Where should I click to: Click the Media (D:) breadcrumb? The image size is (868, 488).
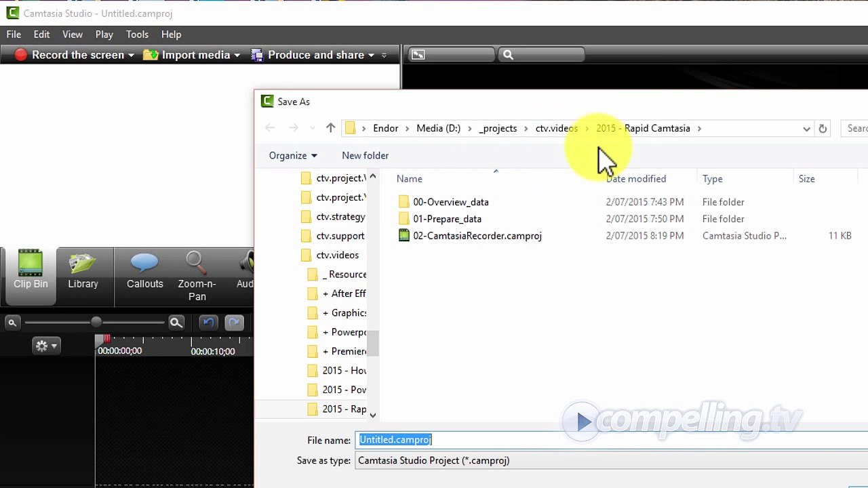[x=438, y=128]
